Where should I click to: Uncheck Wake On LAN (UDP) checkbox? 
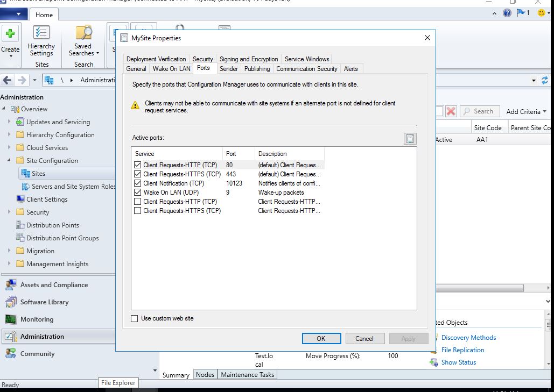pos(137,193)
